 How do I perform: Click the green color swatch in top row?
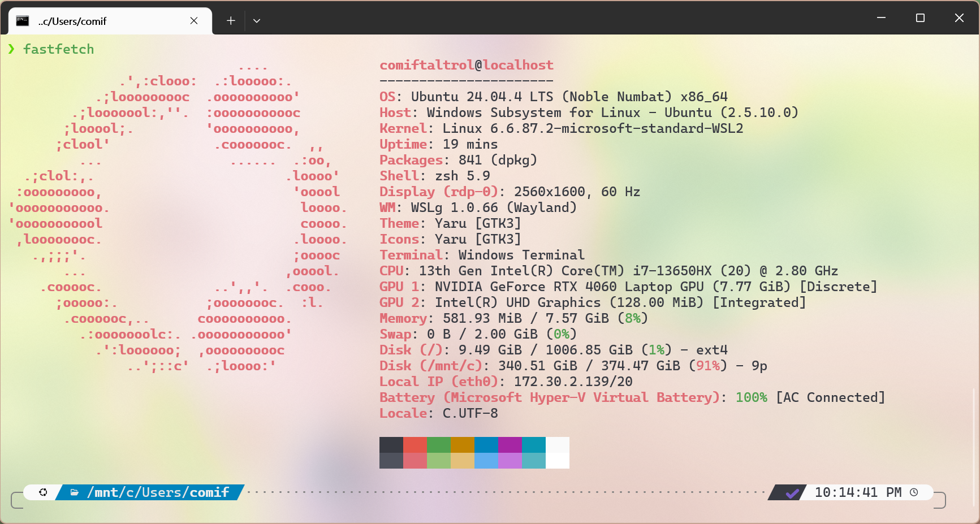point(439,444)
